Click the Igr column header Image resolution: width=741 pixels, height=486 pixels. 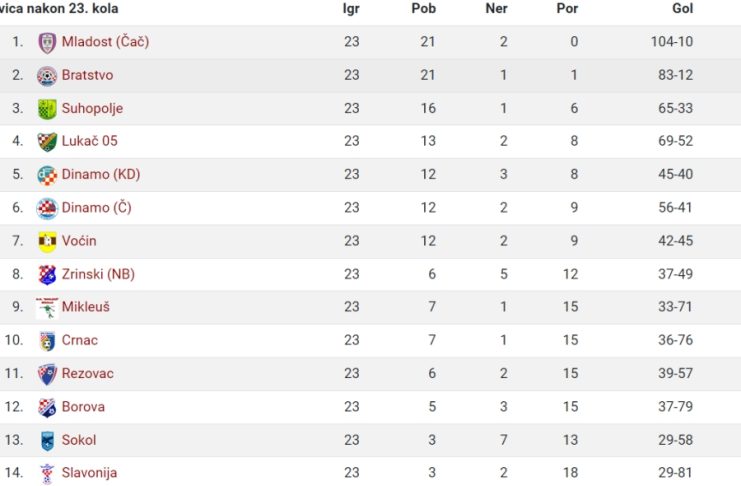coord(351,9)
